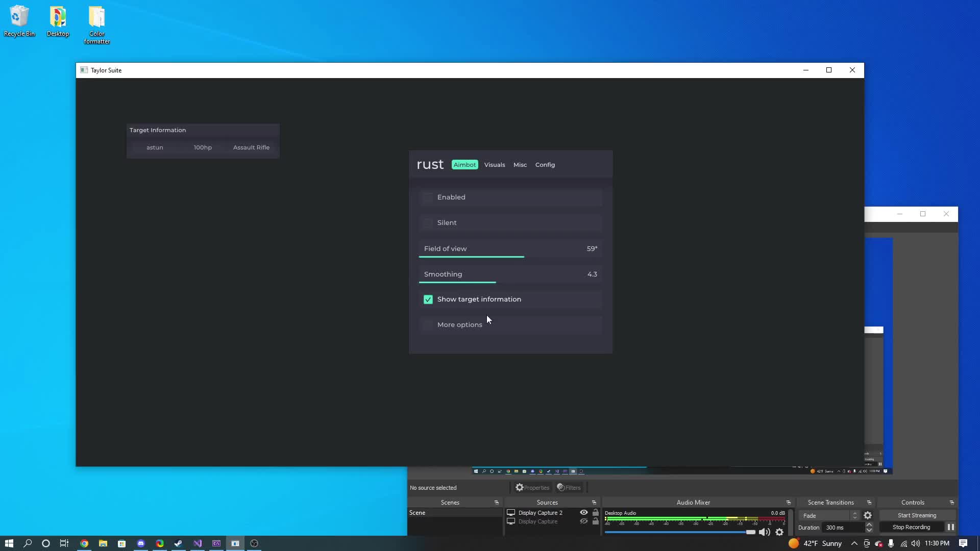Adjust the Smoothing slider
This screenshot has height=551, width=980.
510,274
